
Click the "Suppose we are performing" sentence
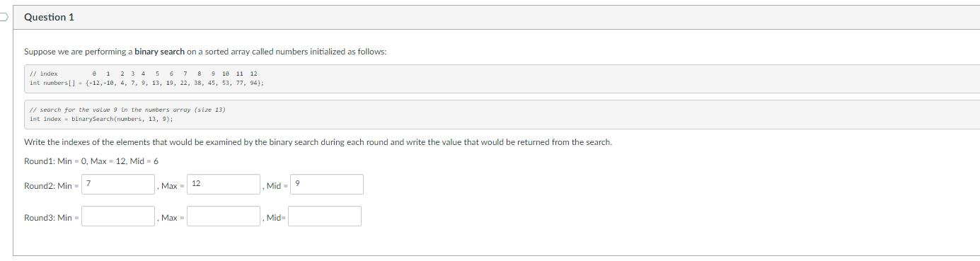pyautogui.click(x=205, y=52)
